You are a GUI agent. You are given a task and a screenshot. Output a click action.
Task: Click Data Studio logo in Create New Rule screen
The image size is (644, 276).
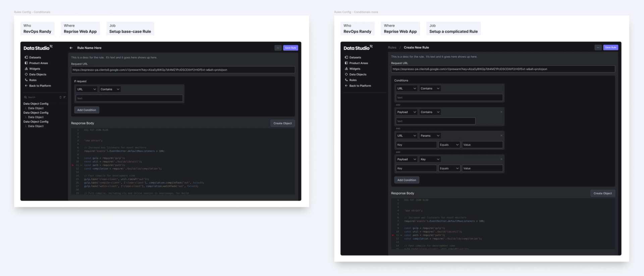pos(358,48)
